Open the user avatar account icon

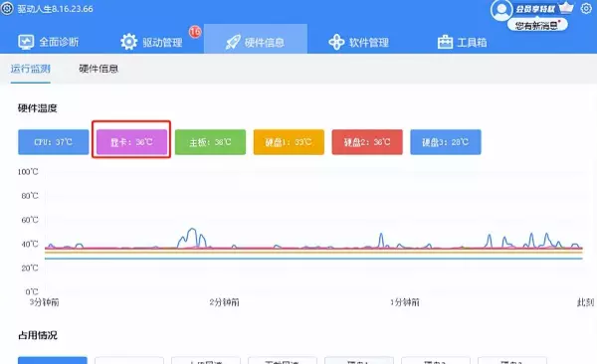pyautogui.click(x=501, y=10)
